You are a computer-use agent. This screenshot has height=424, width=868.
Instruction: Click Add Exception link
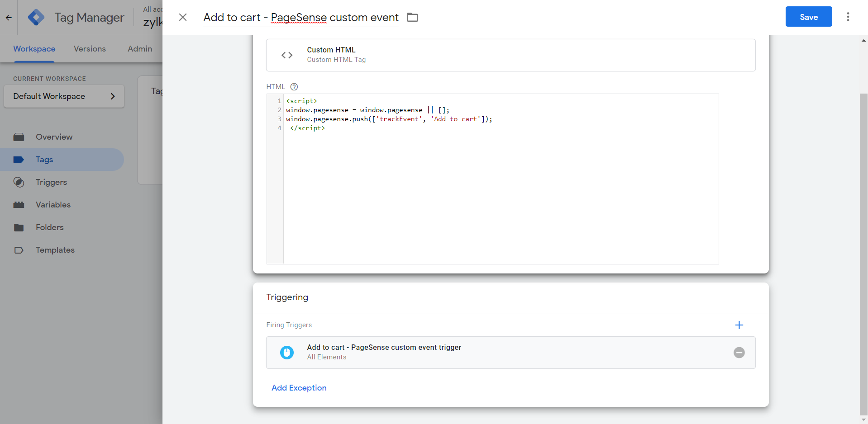299,388
